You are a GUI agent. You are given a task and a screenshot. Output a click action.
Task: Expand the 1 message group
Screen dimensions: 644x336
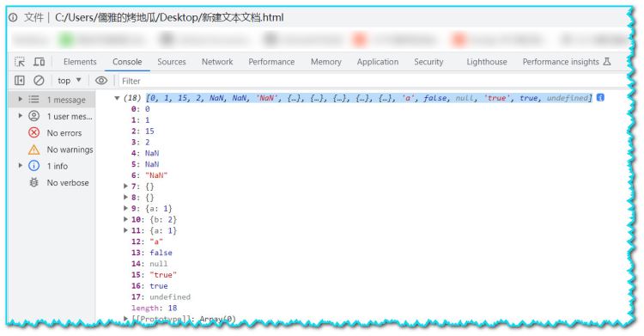(20, 99)
